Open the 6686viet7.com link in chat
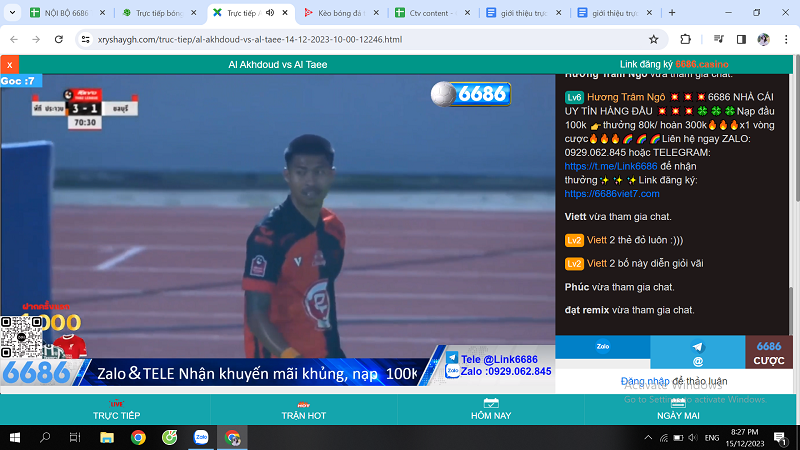 pyautogui.click(x=612, y=193)
